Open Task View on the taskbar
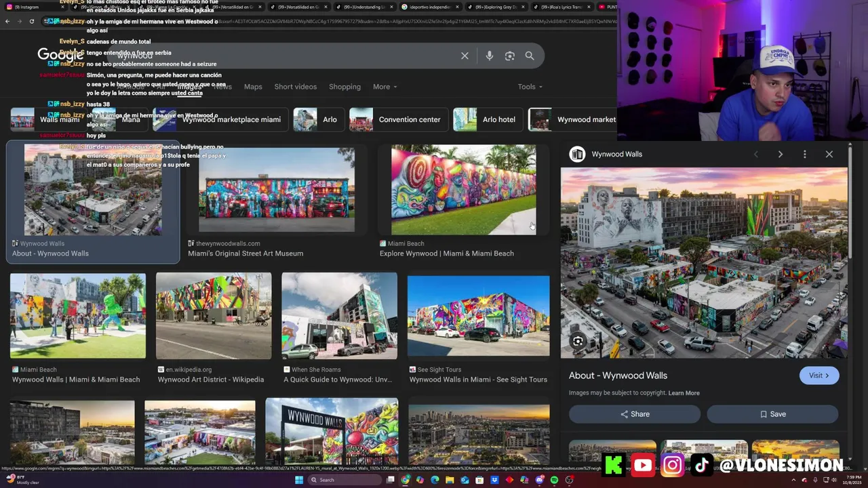This screenshot has height=488, width=868. tap(390, 480)
